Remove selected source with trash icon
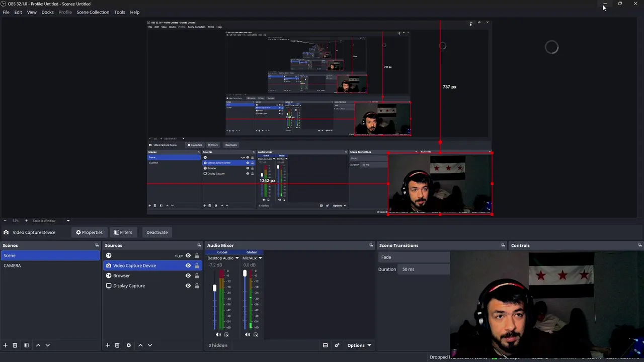This screenshot has height=362, width=644. click(x=117, y=345)
